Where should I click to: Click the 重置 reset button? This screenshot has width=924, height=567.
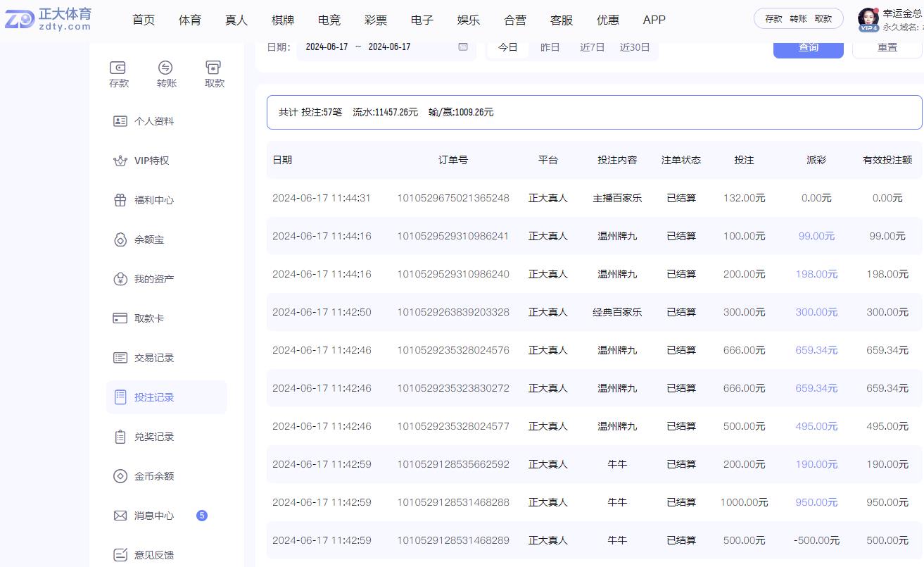tap(887, 46)
